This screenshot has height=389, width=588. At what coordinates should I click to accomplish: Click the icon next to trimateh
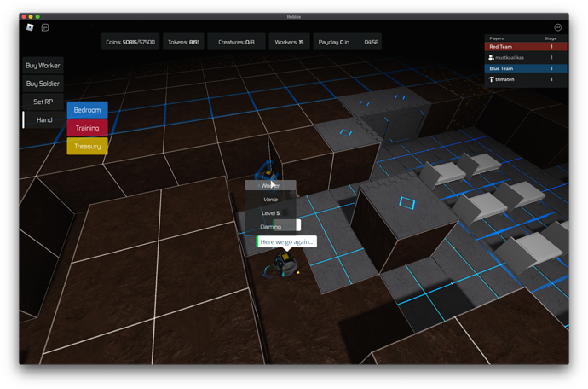pyautogui.click(x=491, y=79)
